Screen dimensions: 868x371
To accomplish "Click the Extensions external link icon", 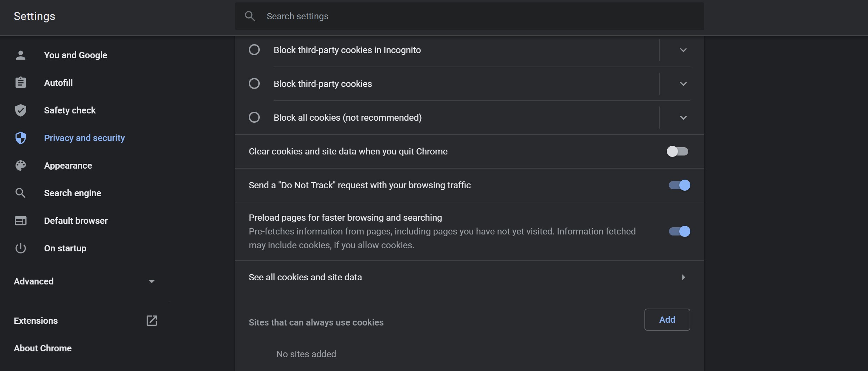I will pyautogui.click(x=152, y=321).
